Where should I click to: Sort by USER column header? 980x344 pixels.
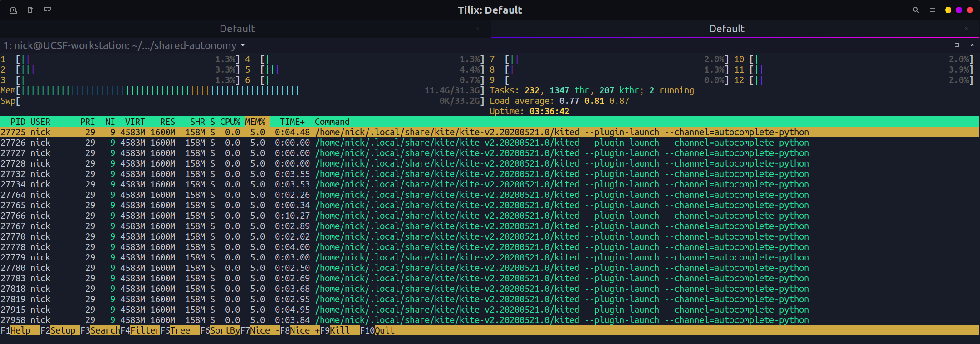[x=40, y=122]
